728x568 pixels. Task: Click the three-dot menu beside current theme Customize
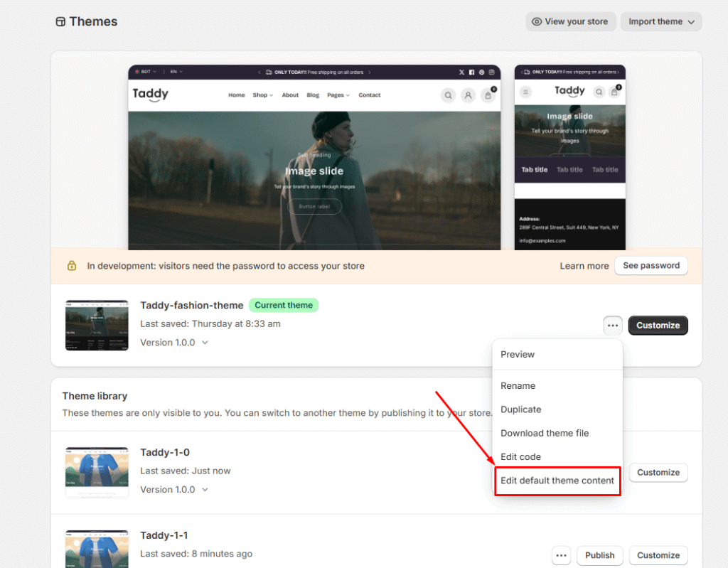[612, 326]
